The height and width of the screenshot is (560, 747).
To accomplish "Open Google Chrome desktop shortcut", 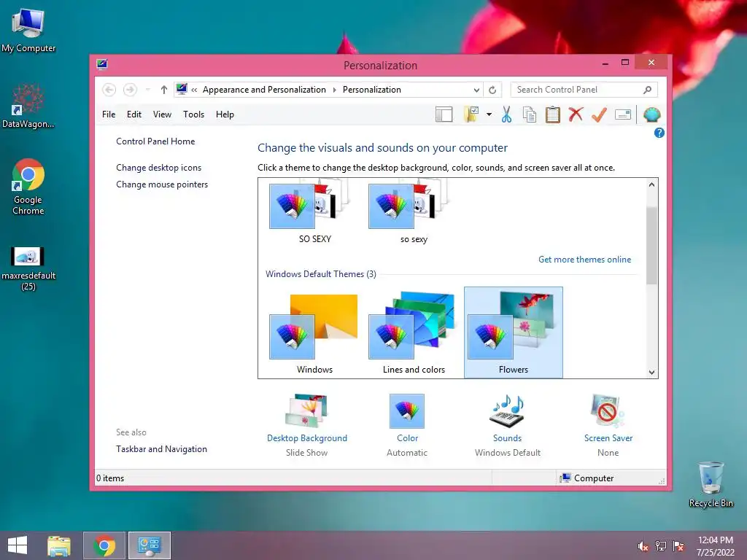I will coord(28,187).
